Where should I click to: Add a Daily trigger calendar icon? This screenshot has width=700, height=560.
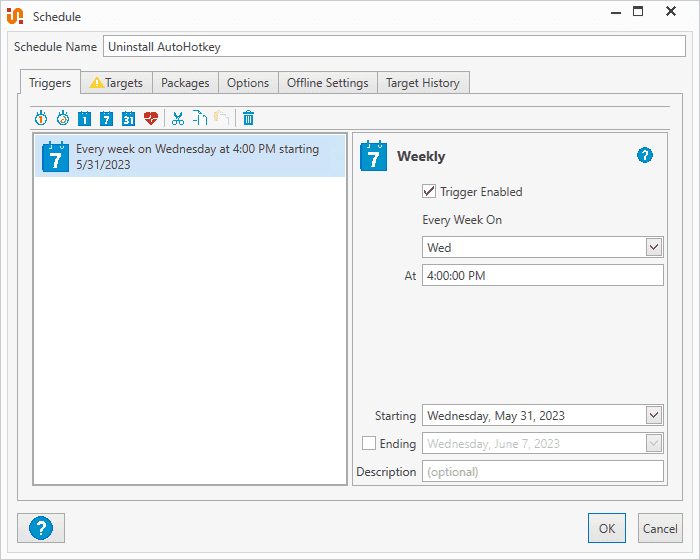(x=84, y=118)
